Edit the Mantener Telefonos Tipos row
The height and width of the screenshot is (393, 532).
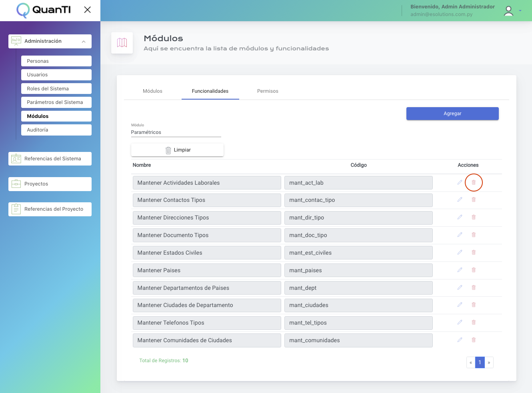pyautogui.click(x=460, y=322)
